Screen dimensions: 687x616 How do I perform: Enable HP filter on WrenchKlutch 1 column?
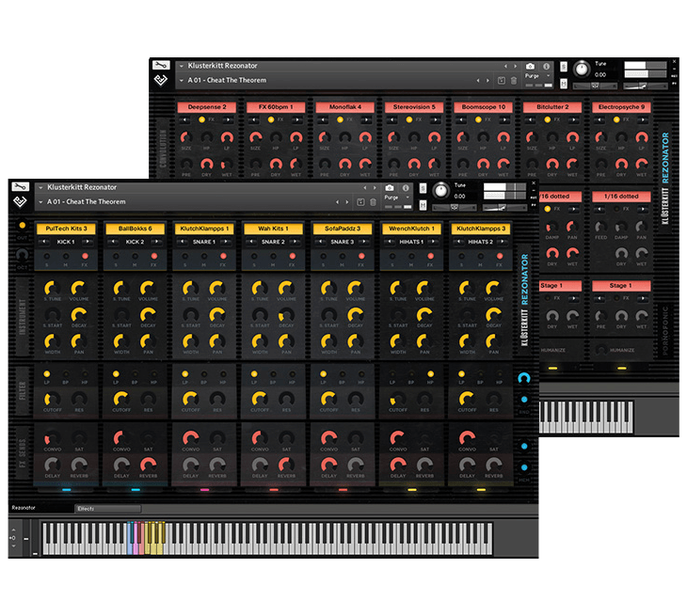(431, 374)
